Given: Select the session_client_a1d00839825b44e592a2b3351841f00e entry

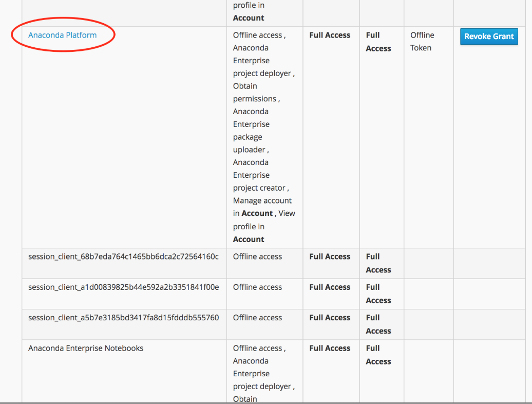Looking at the screenshot, I should (x=123, y=287).
